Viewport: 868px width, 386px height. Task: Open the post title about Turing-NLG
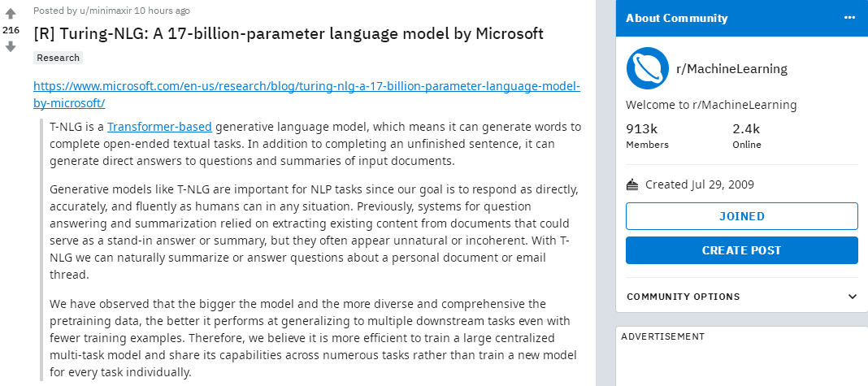[x=289, y=34]
